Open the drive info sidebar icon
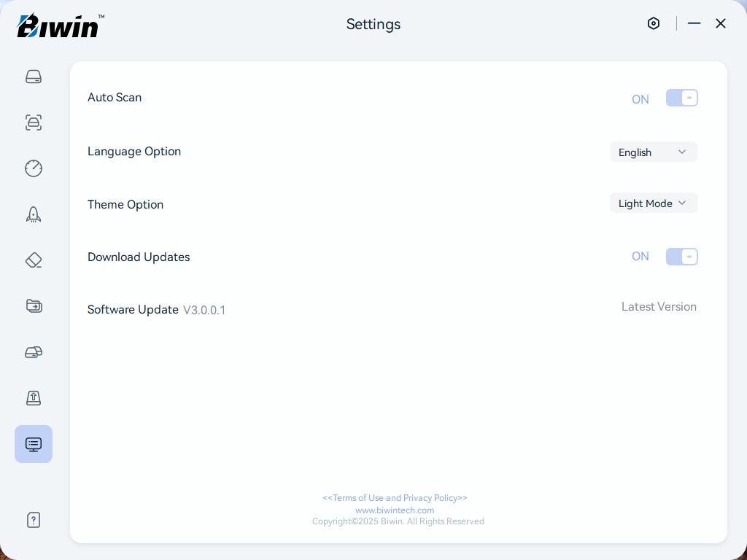Screen dimensions: 747x560 click(x=34, y=77)
